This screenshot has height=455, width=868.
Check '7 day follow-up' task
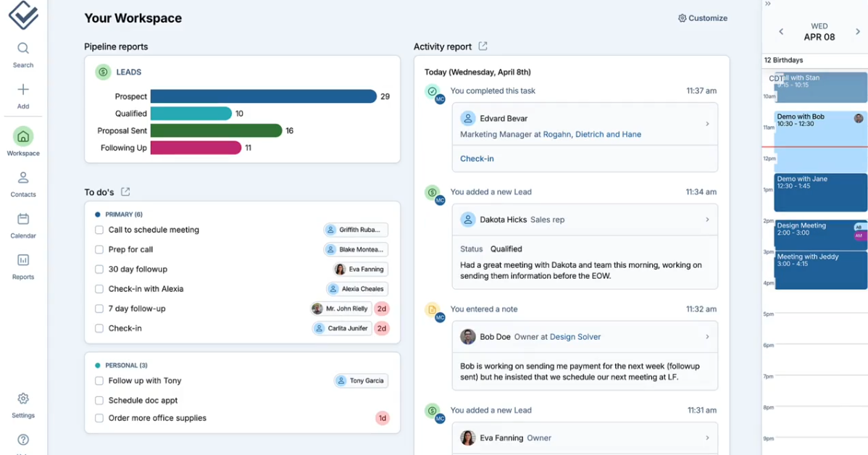99,309
